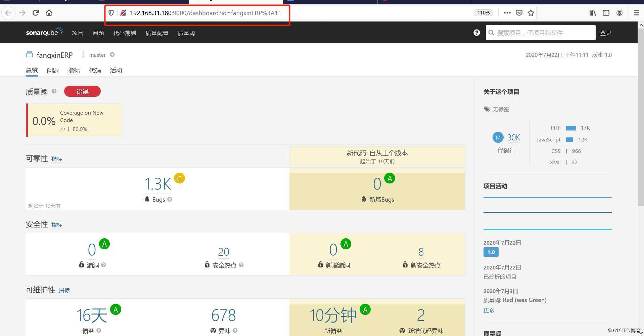Click the help icon next to 漏洞
Image resolution: width=644 pixels, height=336 pixels.
pos(103,265)
